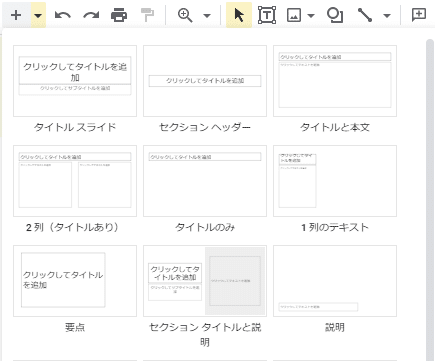Choose the タイトル スライド layout thumbnail
The image size is (435, 361).
point(75,81)
